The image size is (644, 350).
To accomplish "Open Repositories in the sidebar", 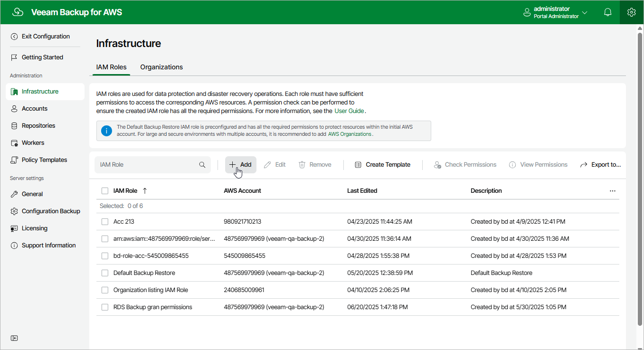I will pos(45,126).
